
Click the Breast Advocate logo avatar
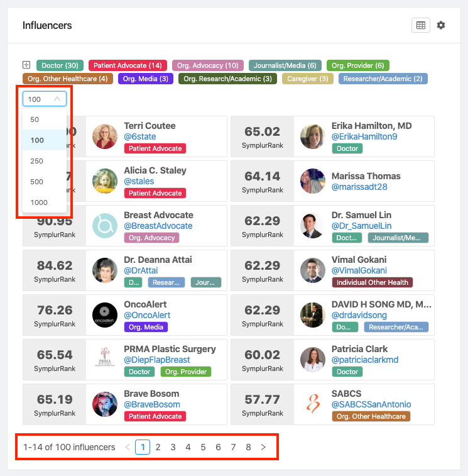(x=105, y=226)
